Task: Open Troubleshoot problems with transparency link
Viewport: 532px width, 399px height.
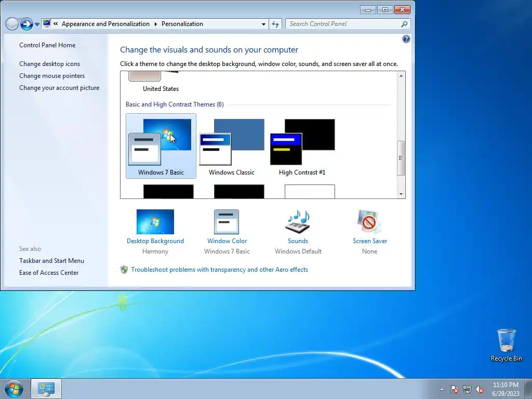Action: (220, 270)
